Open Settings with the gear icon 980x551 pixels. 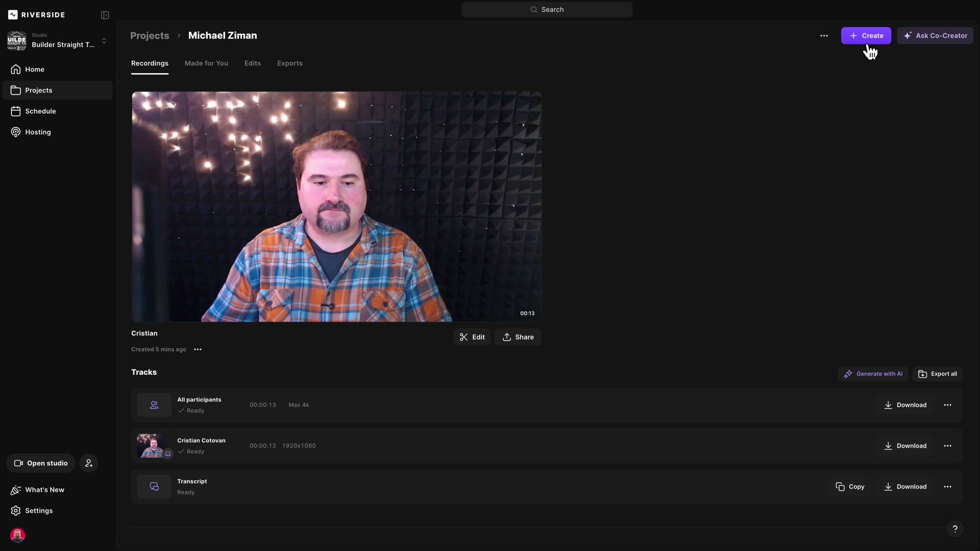pos(15,510)
